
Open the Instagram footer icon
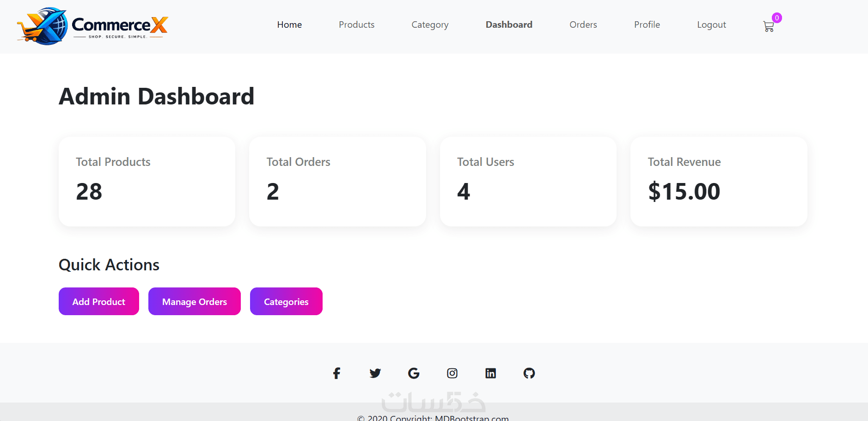click(x=452, y=373)
